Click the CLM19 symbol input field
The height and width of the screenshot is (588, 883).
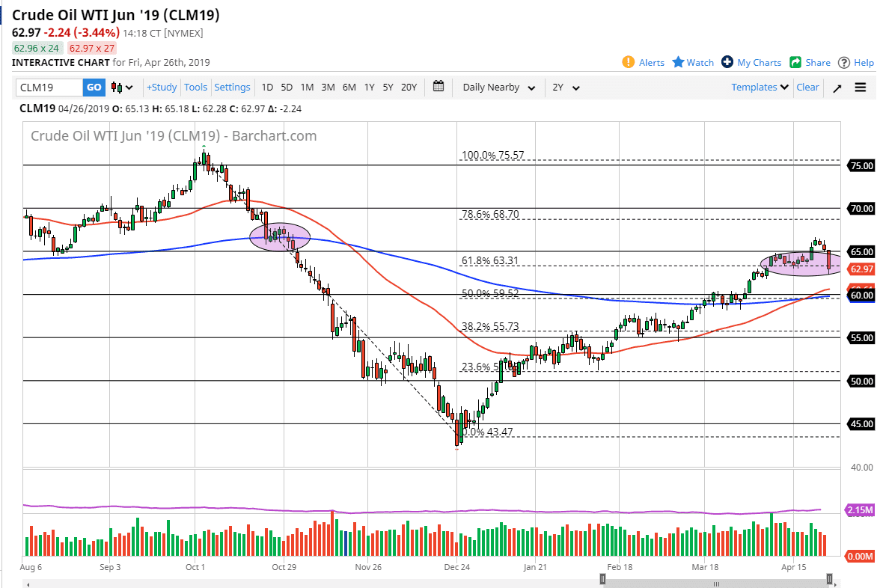tap(49, 87)
